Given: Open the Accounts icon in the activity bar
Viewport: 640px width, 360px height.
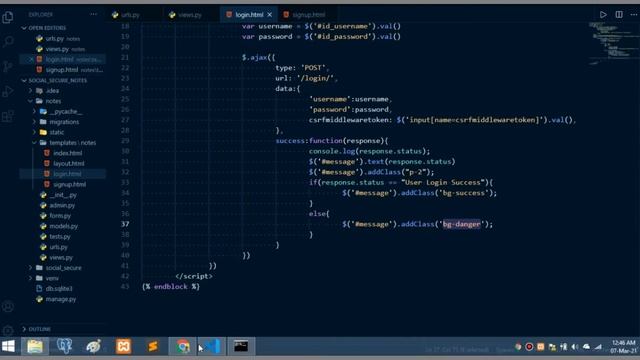Looking at the screenshot, I should [x=8, y=307].
